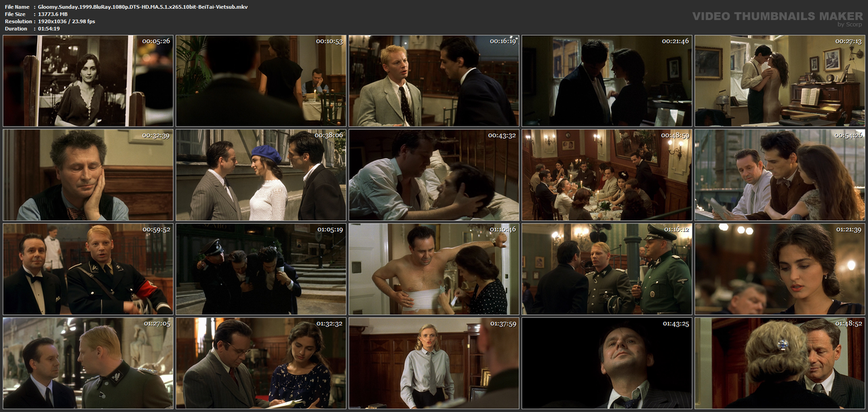
Task: Choose the frame at 00:38:06
Action: click(261, 175)
